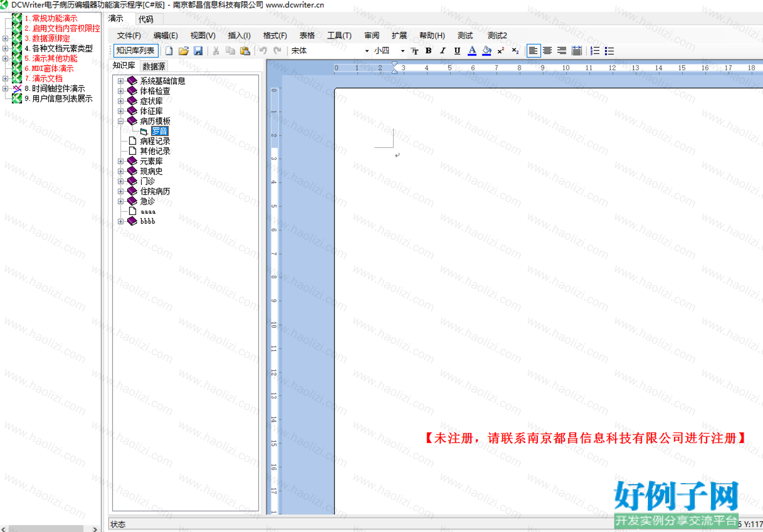Screen dimensions: 763x532
Task: Click the 门诊 book icon
Action: tap(132, 181)
